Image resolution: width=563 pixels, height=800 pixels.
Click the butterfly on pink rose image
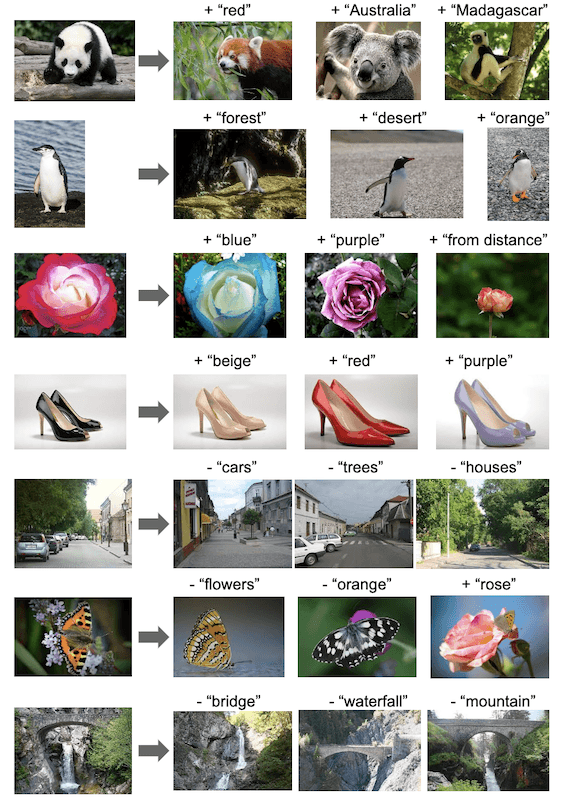coord(490,637)
